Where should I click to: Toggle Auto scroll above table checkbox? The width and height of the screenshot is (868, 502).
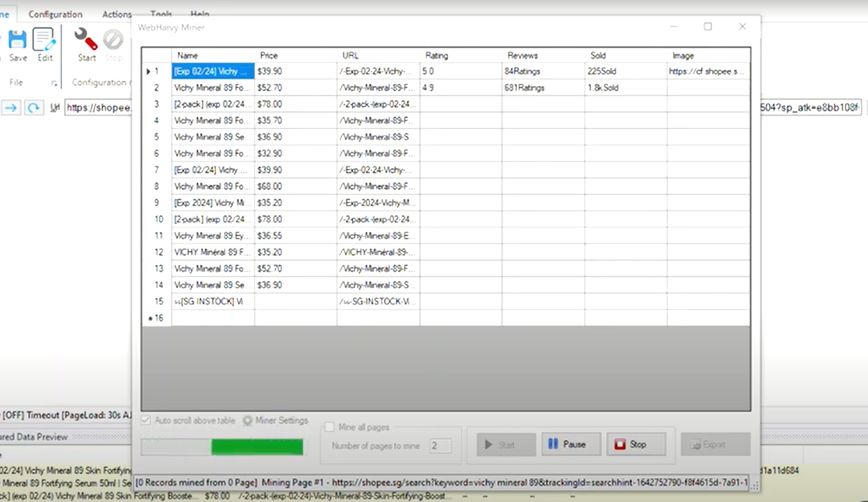click(x=146, y=420)
